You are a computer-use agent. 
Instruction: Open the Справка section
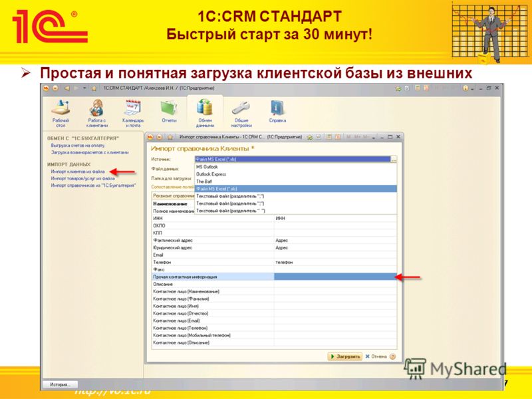click(277, 111)
